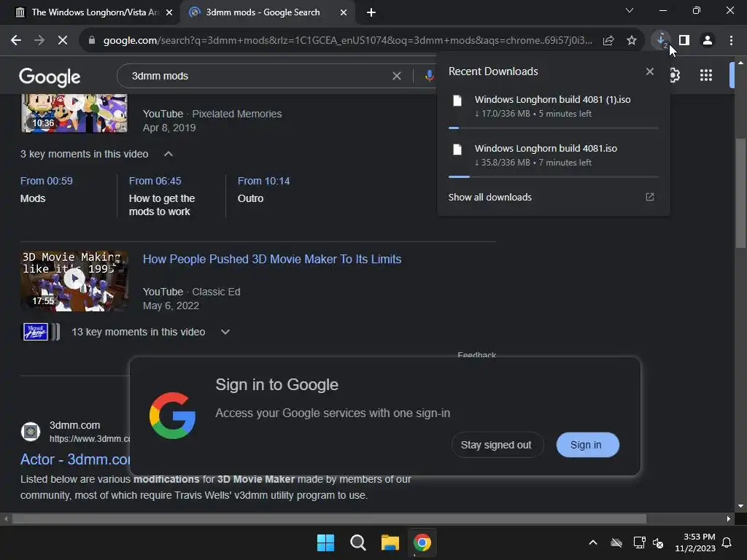Click the Feedback link
Viewport: 747px width, 560px height.
tap(476, 355)
